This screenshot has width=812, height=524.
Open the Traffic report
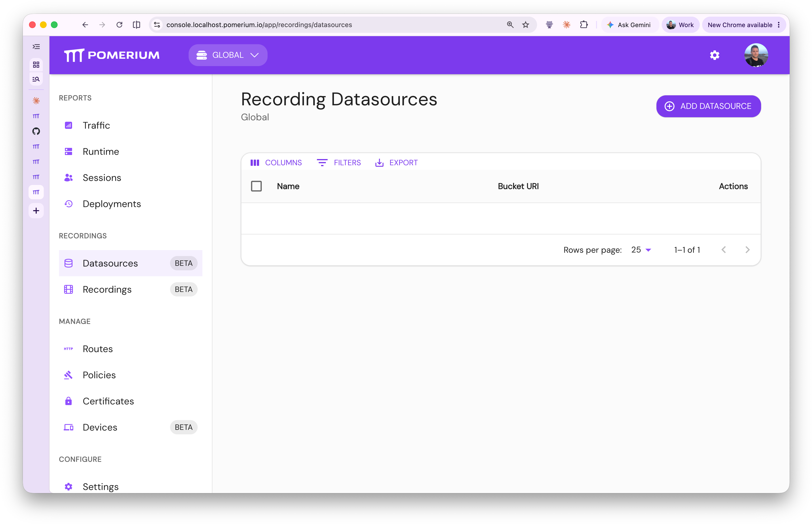tap(130, 125)
